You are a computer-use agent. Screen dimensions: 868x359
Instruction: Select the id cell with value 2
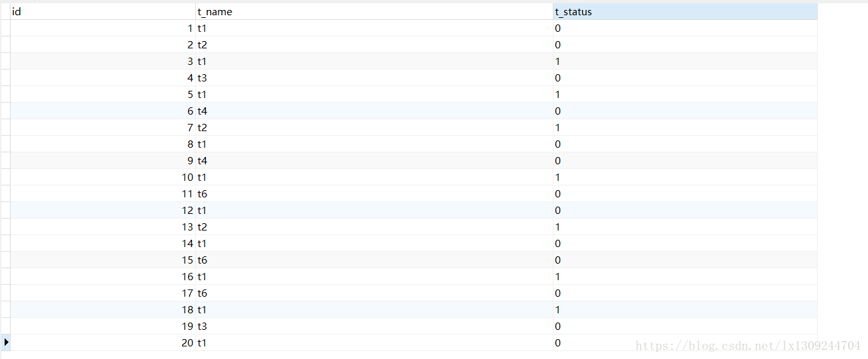pyautogui.click(x=103, y=45)
